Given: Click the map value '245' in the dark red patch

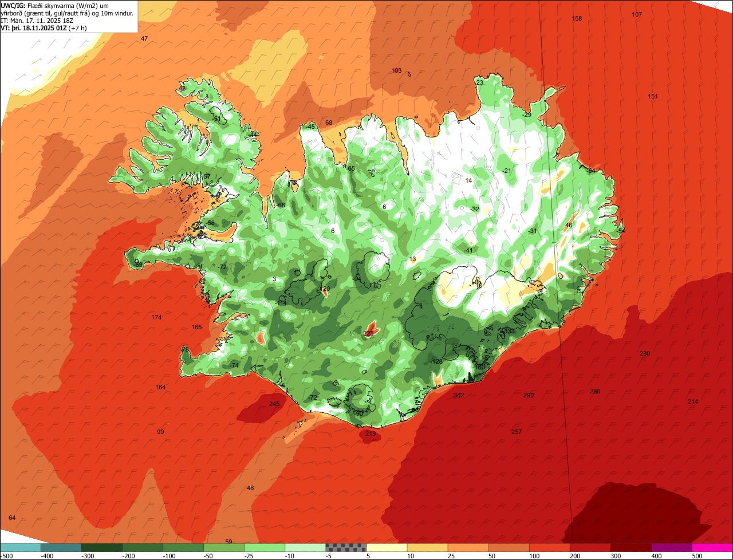Looking at the screenshot, I should point(274,404).
